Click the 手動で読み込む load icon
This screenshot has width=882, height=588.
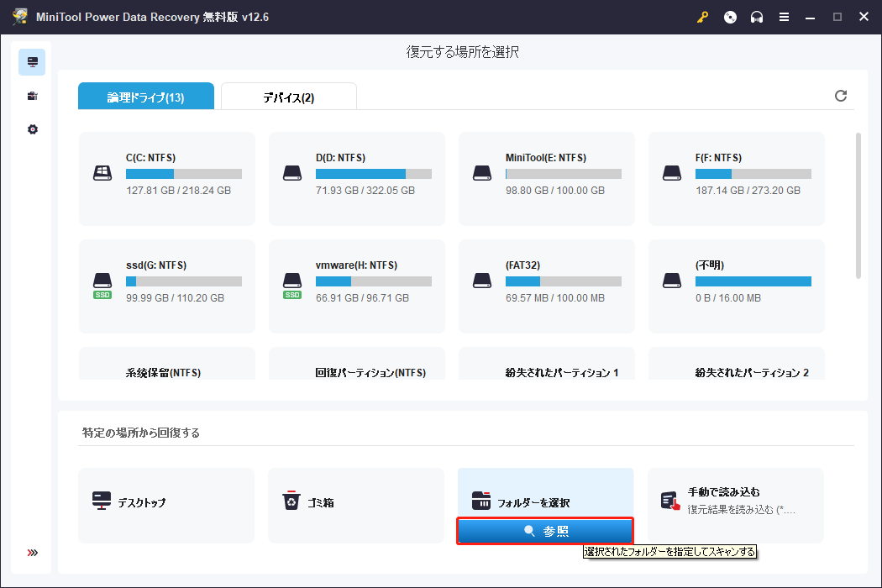(x=670, y=501)
